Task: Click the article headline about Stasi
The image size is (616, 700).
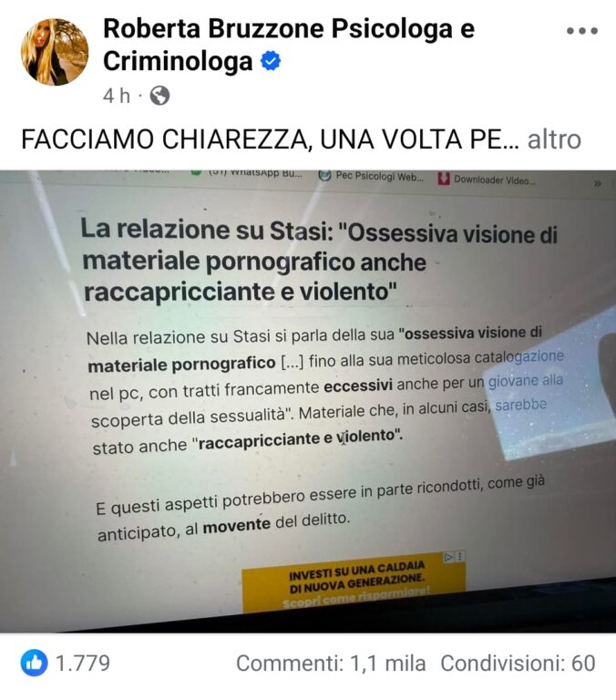Action: (319, 261)
